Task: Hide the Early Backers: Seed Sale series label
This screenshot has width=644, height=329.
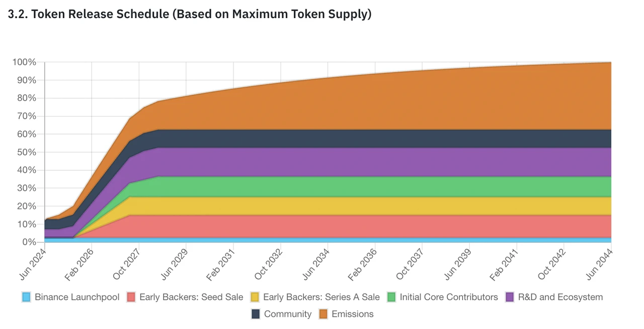Action: tap(191, 297)
